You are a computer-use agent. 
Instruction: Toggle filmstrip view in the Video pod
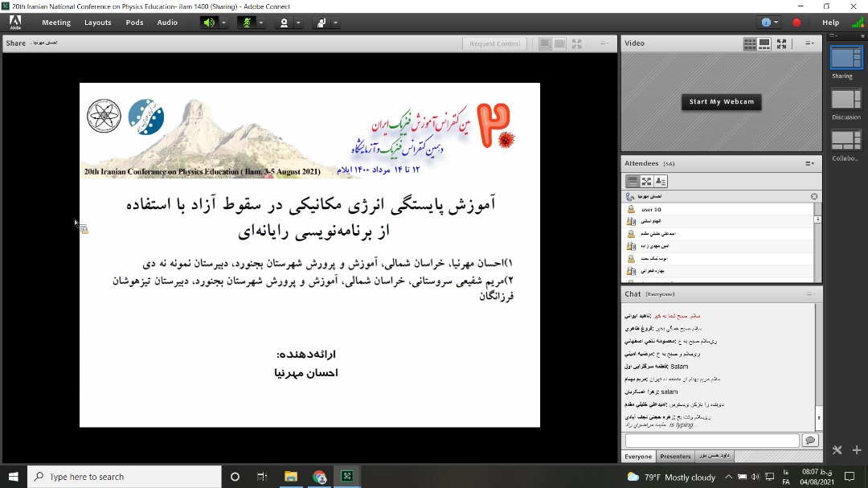click(x=764, y=43)
